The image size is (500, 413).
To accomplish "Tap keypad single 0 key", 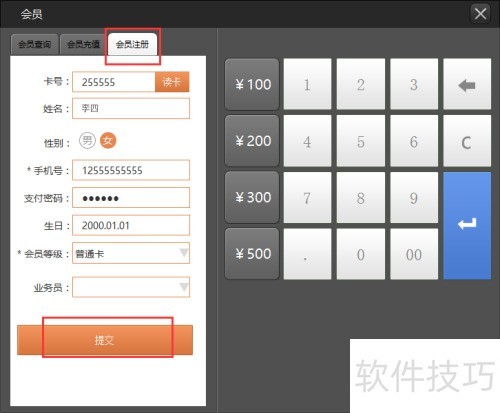I will pos(361,254).
